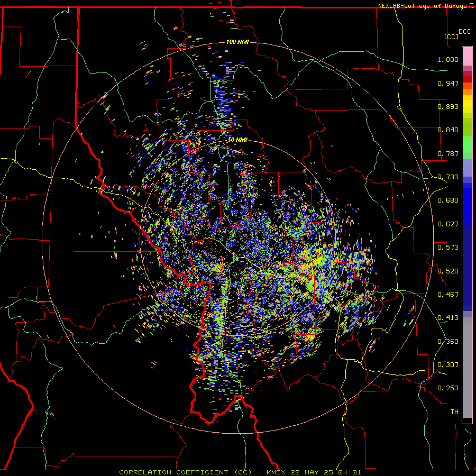Pick the red segment of the color scale
Screen dimensions: 476x476
[x=467, y=79]
